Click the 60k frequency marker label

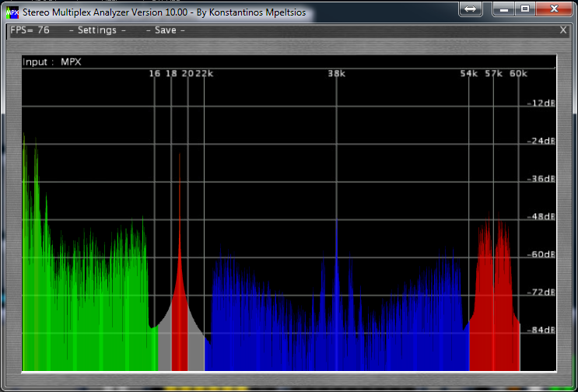tap(518, 74)
